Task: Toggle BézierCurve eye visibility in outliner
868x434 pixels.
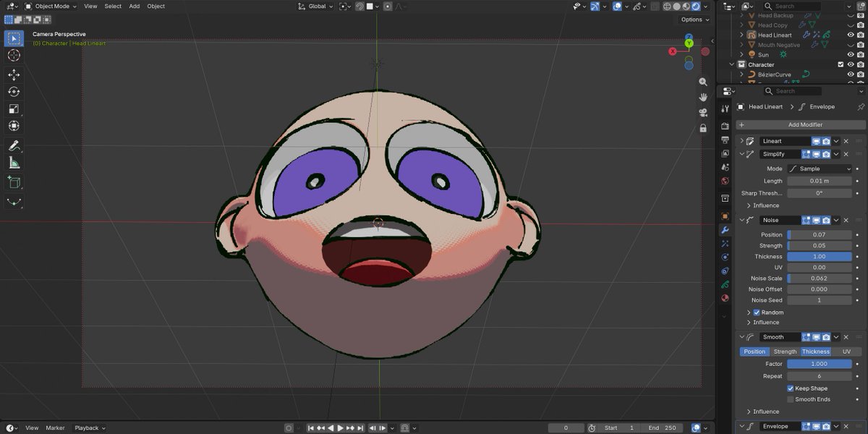Action: pos(851,75)
